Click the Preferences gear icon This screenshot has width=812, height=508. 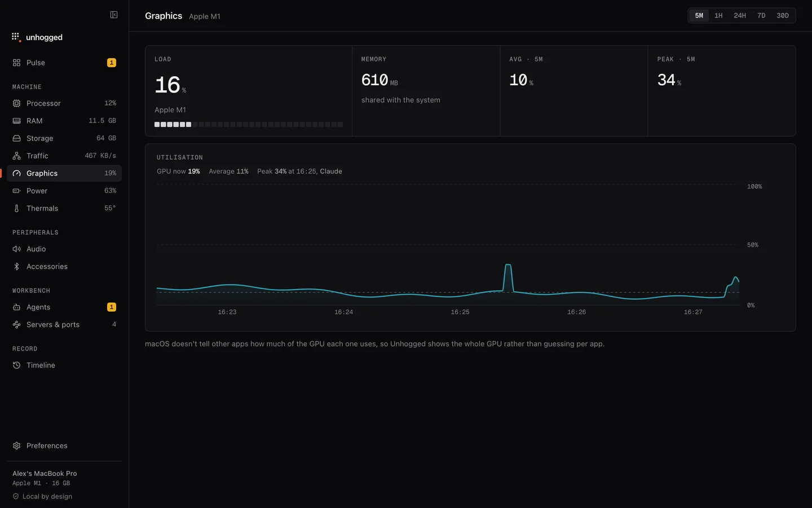16,445
